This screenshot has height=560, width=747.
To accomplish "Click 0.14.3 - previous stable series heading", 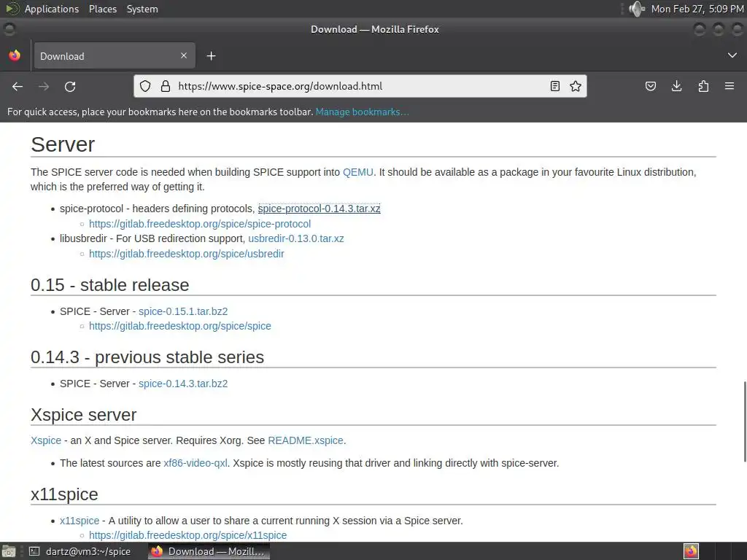I will point(147,357).
